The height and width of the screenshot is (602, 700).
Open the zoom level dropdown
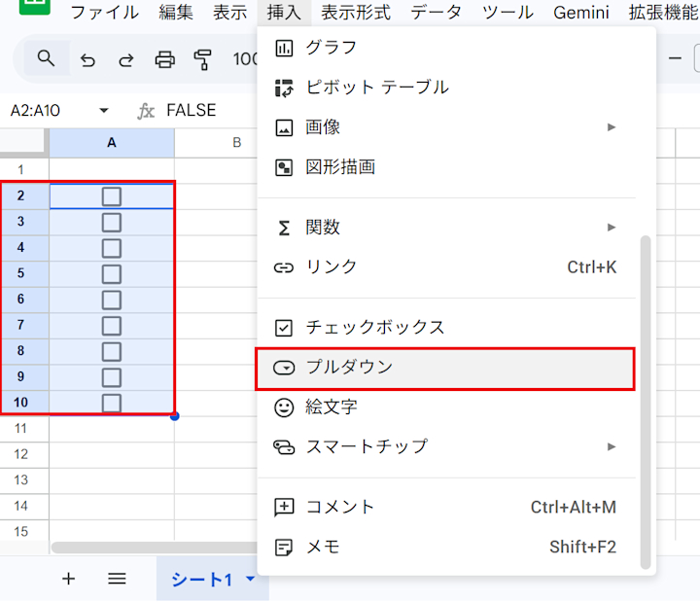click(x=245, y=59)
